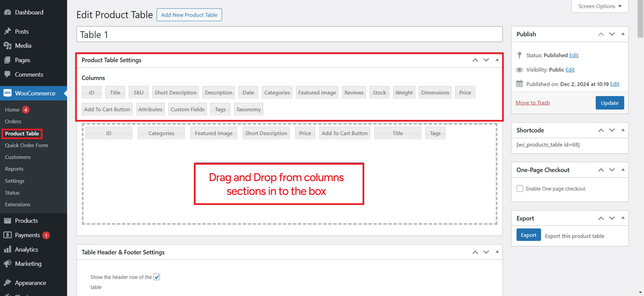Click the Marketing megaphone icon
This screenshot has width=644, height=296.
pyautogui.click(x=7, y=264)
